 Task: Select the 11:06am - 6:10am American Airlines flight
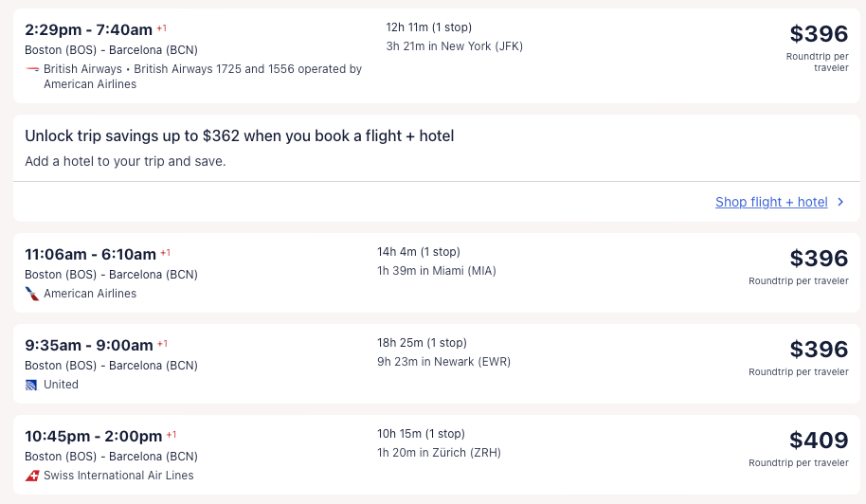[90, 254]
